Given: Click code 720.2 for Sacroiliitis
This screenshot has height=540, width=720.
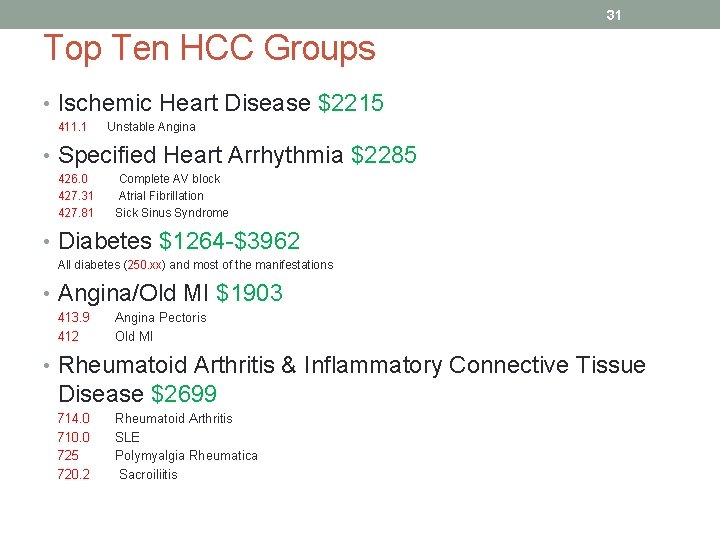Looking at the screenshot, I should click(x=73, y=474).
